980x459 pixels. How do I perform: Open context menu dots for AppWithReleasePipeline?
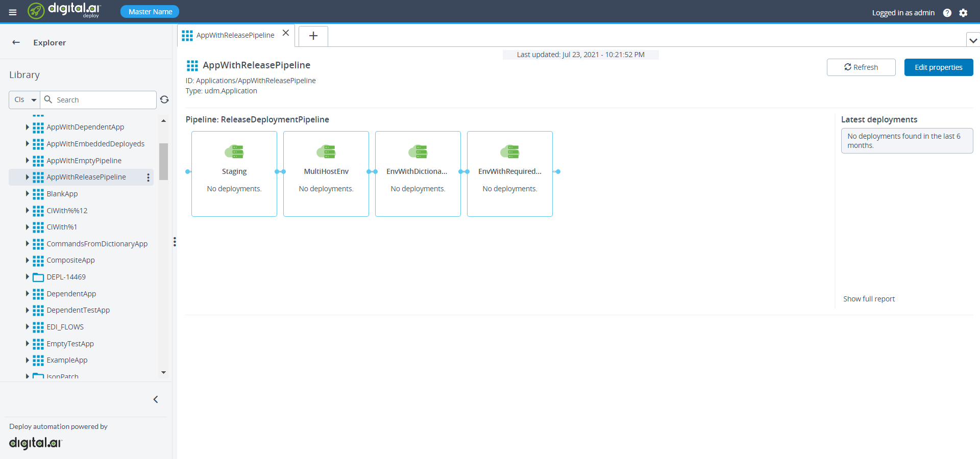point(149,177)
